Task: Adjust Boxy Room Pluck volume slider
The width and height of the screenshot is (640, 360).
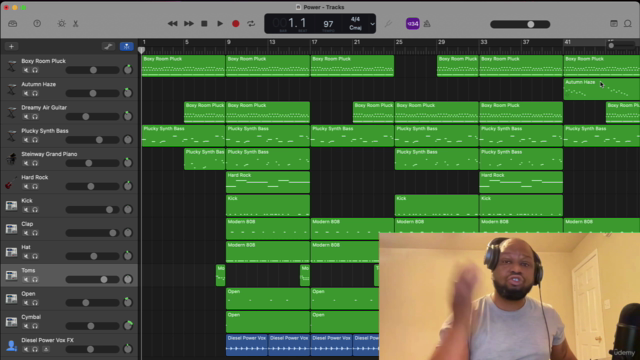Action: point(92,70)
